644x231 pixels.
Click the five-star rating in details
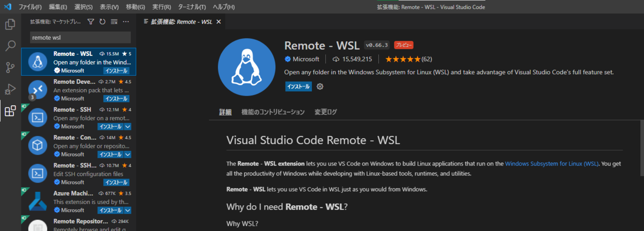tap(404, 59)
